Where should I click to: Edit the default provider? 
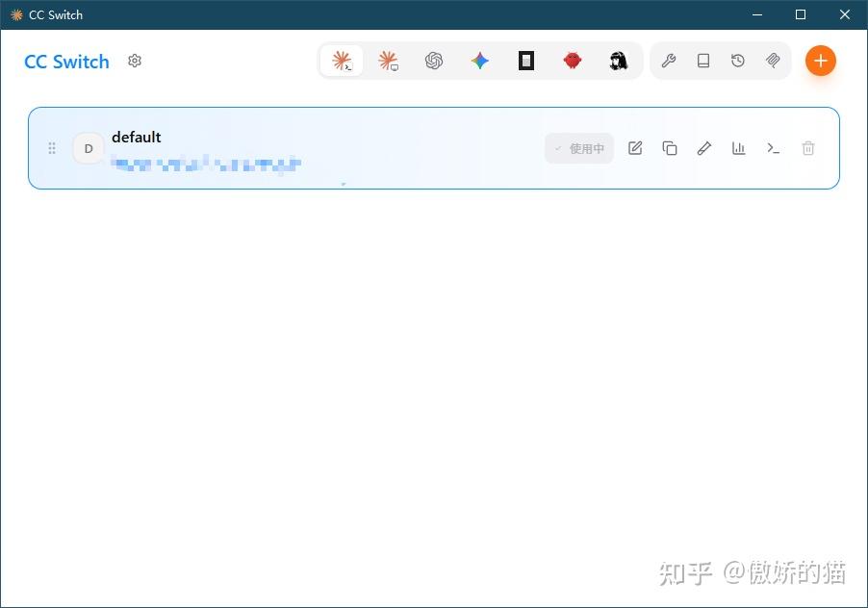pyautogui.click(x=635, y=148)
